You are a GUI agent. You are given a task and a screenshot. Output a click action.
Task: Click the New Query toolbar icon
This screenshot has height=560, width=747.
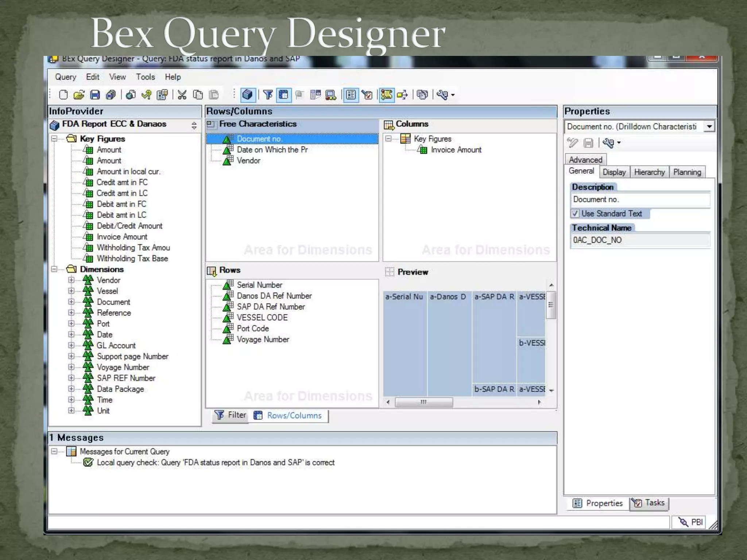(63, 95)
